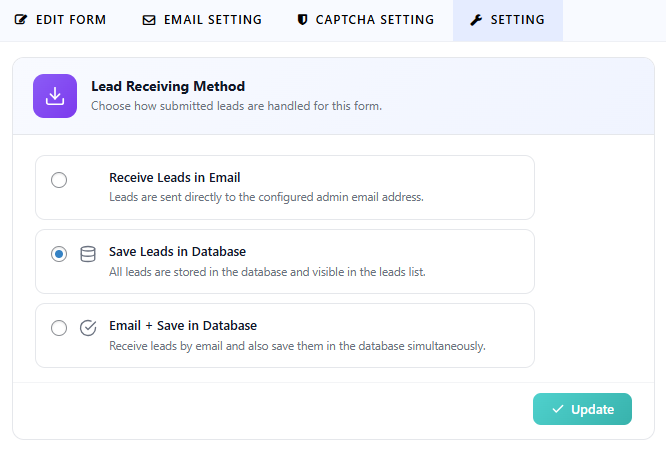Screen dimensions: 666x449
Task: Select the Save Leads in Database radio
Action: click(x=59, y=254)
